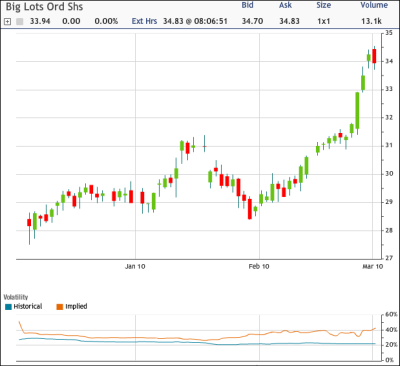
Task: Click the 60% volatility axis label
Action: [391, 314]
